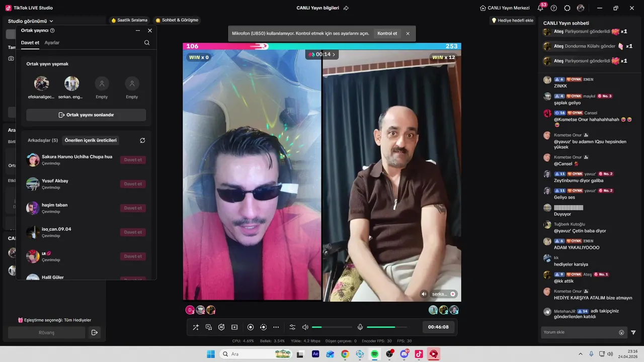644x362 pixels.
Task: Switch to the Davet et tab
Action: point(30,43)
